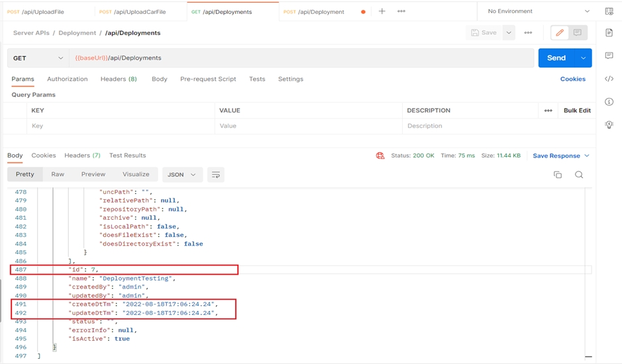Open new tab with plus icon

[382, 11]
